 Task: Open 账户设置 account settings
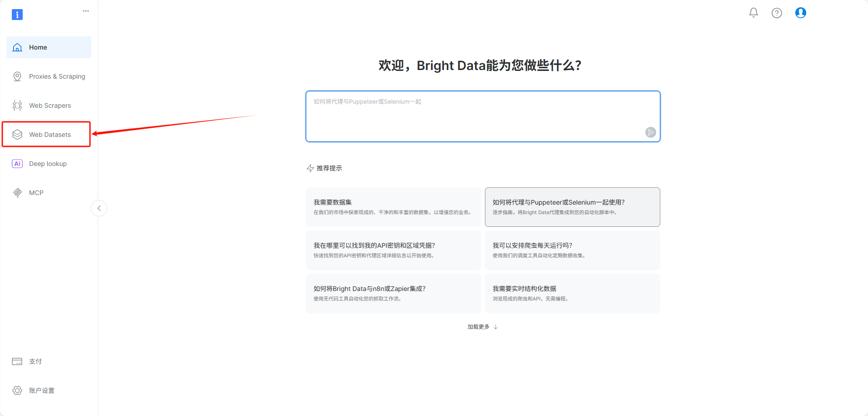pos(49,391)
